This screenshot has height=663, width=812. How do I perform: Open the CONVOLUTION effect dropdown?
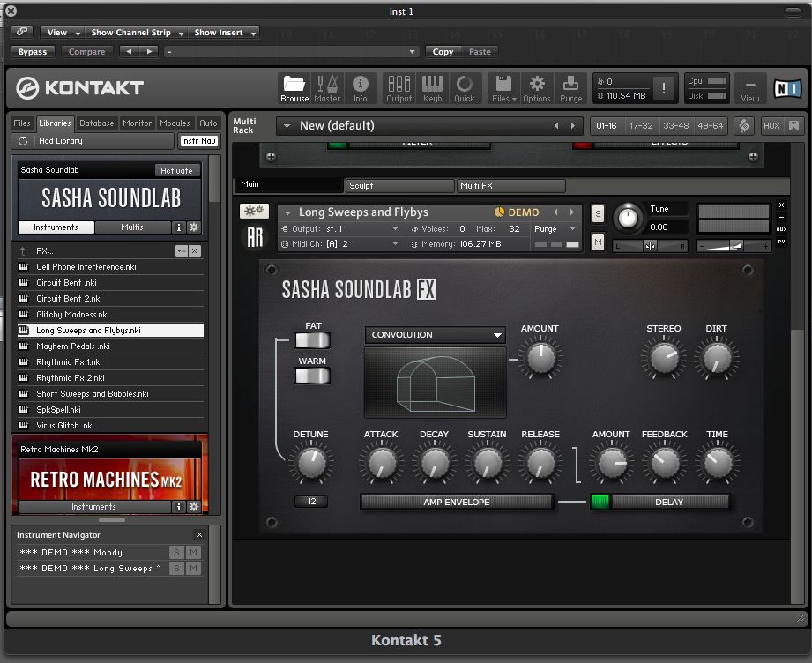point(435,335)
